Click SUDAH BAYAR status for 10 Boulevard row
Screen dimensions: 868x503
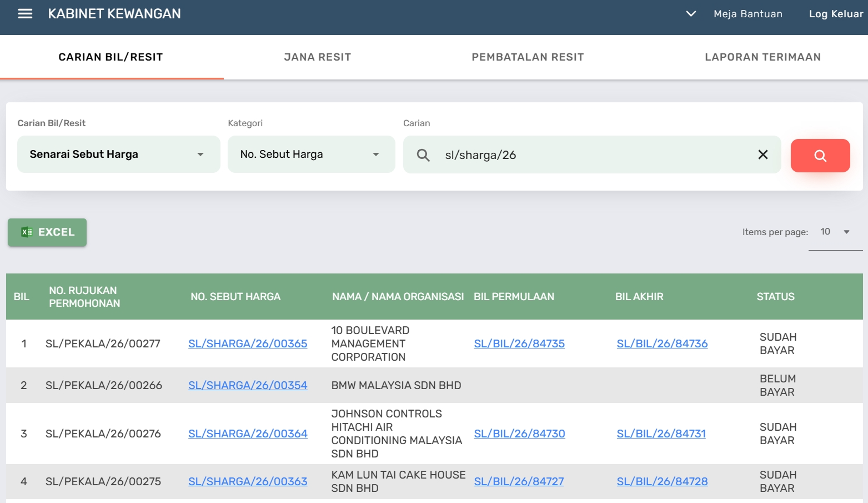click(x=777, y=343)
